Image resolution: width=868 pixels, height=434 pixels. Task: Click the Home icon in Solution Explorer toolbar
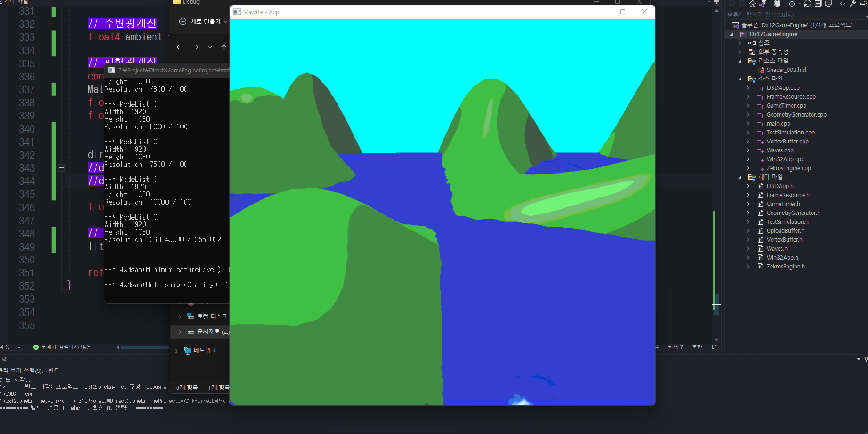tap(752, 3)
